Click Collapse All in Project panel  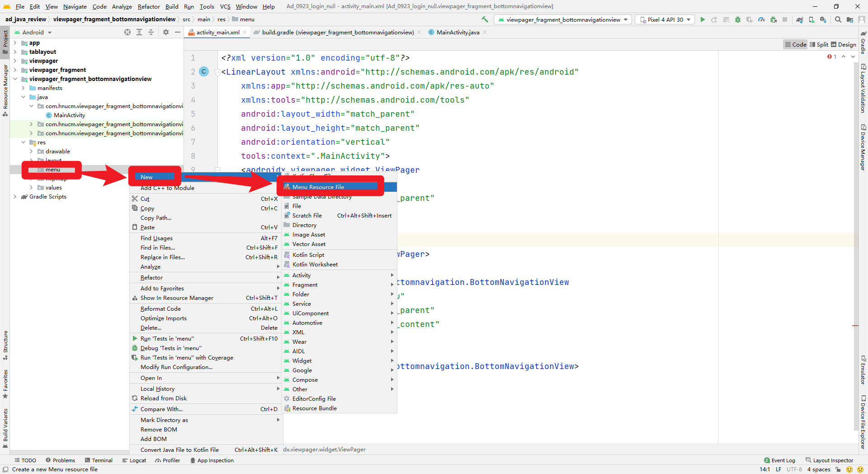tap(151, 32)
